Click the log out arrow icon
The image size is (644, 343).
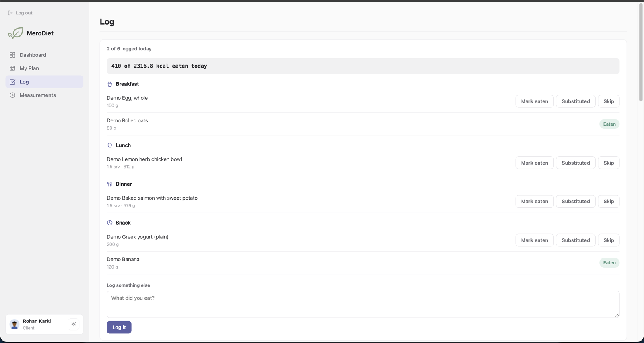coord(10,13)
